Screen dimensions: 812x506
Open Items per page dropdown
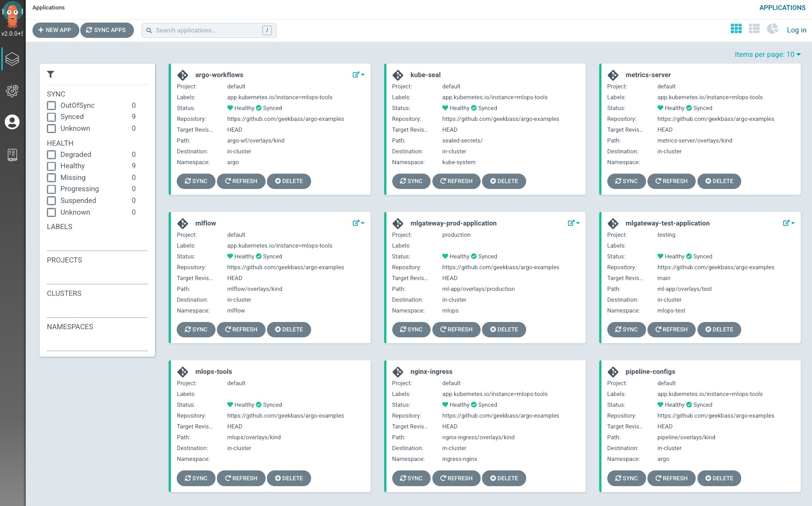[x=767, y=54]
